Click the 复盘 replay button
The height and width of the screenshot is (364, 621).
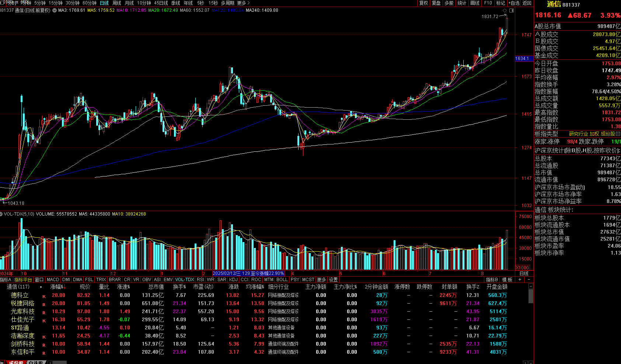(436, 3)
